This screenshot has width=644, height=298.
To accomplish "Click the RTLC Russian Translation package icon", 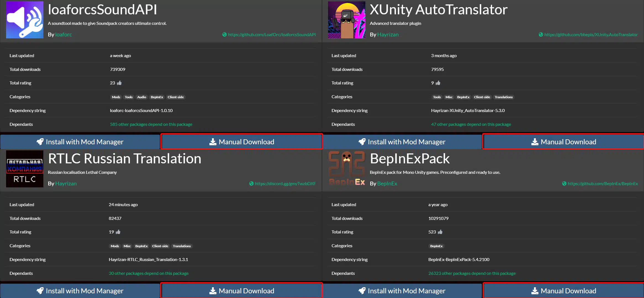I will pos(25,169).
